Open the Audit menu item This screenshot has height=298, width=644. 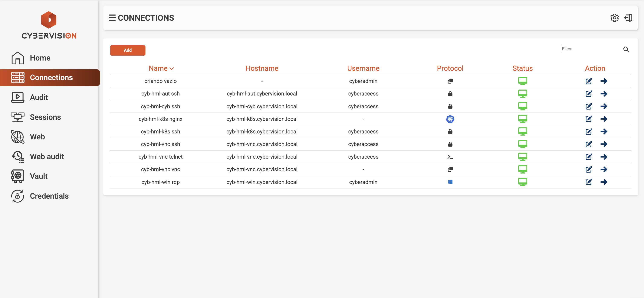(x=39, y=97)
